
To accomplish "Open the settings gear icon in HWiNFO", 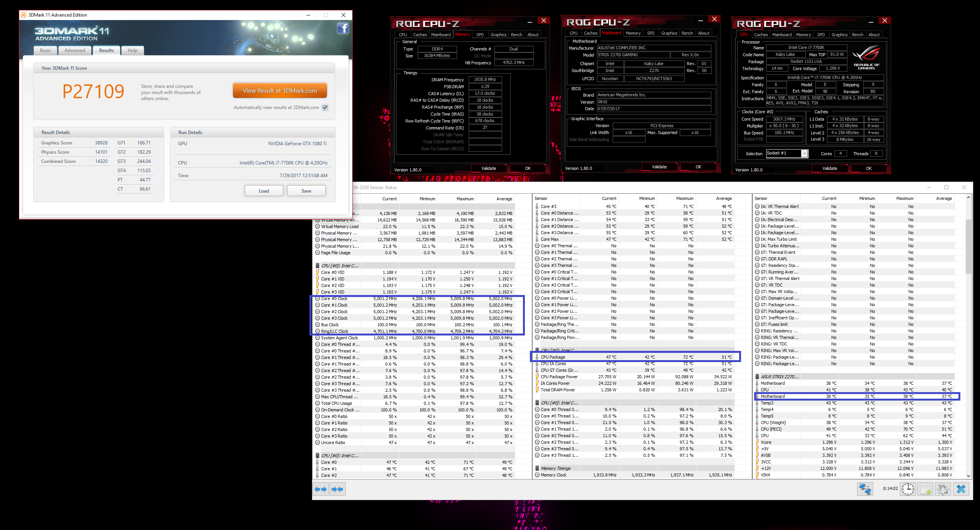I will coord(943,489).
